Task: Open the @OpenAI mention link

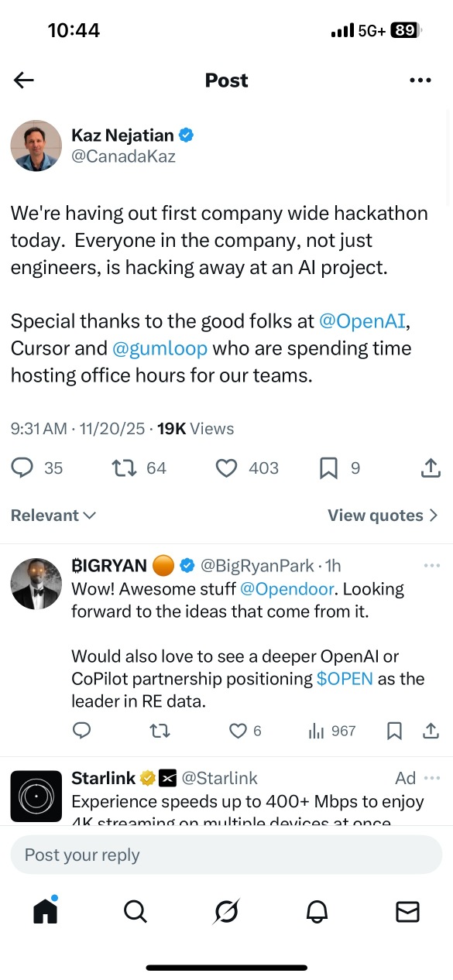Action: pyautogui.click(x=362, y=321)
